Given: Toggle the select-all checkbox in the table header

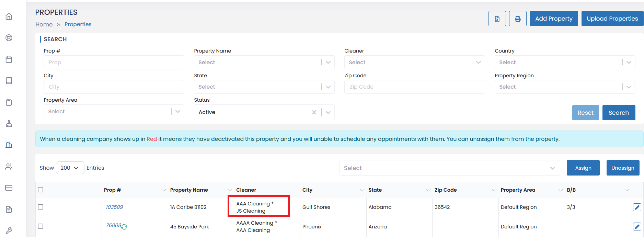Looking at the screenshot, I should point(41,190).
